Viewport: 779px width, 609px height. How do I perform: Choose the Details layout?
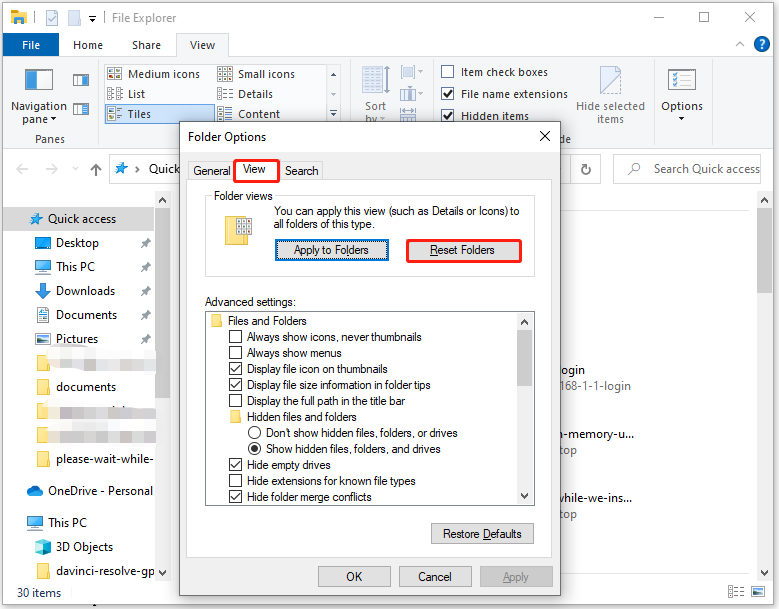[245, 94]
